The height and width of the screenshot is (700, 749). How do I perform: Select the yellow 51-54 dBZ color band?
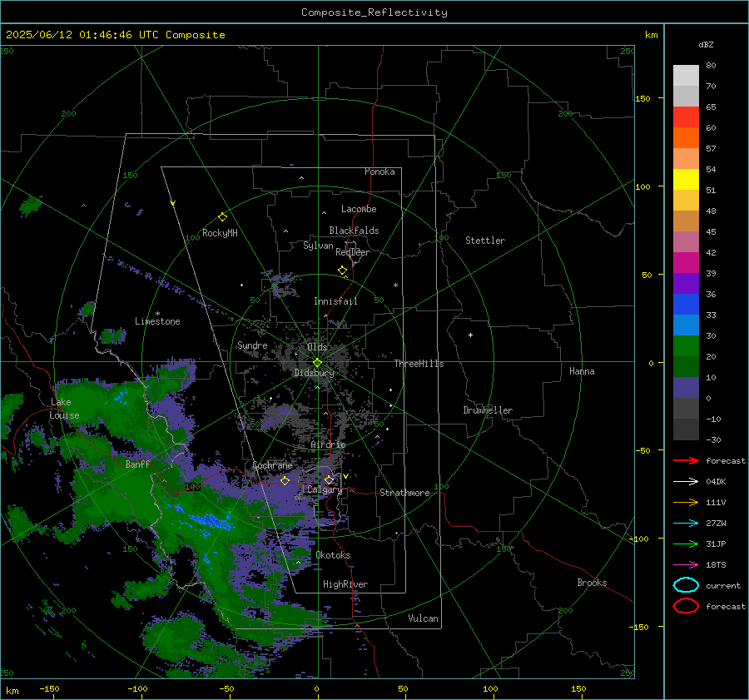pyautogui.click(x=686, y=180)
